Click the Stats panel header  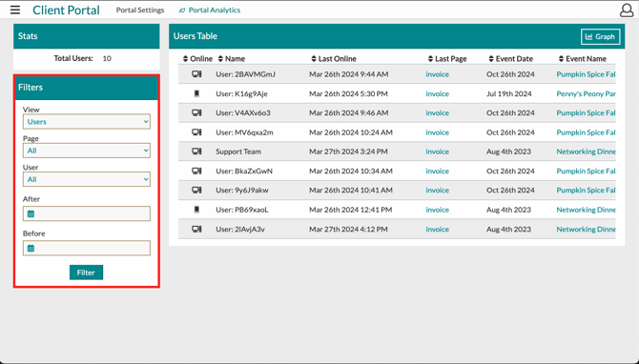tap(87, 36)
